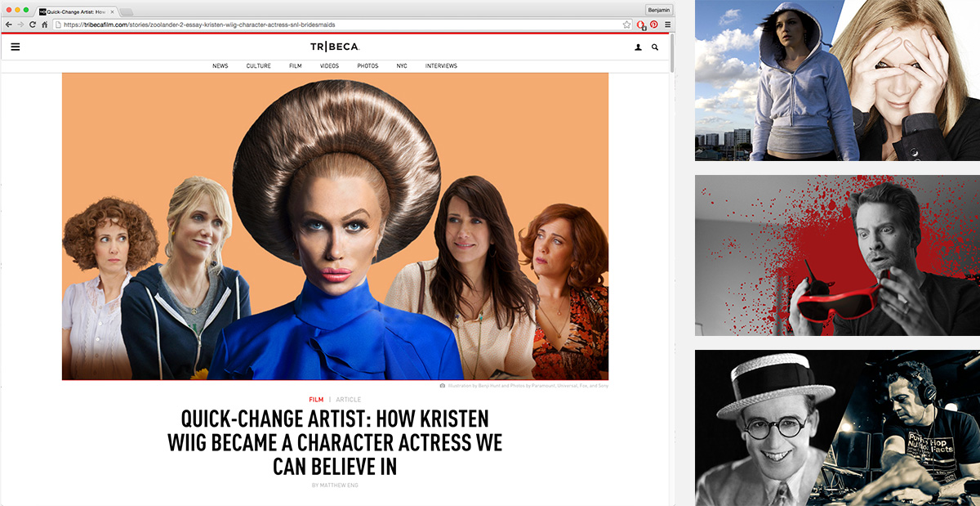Viewport: 980px width, 506px height.
Task: Open the NEWS section
Action: (220, 65)
